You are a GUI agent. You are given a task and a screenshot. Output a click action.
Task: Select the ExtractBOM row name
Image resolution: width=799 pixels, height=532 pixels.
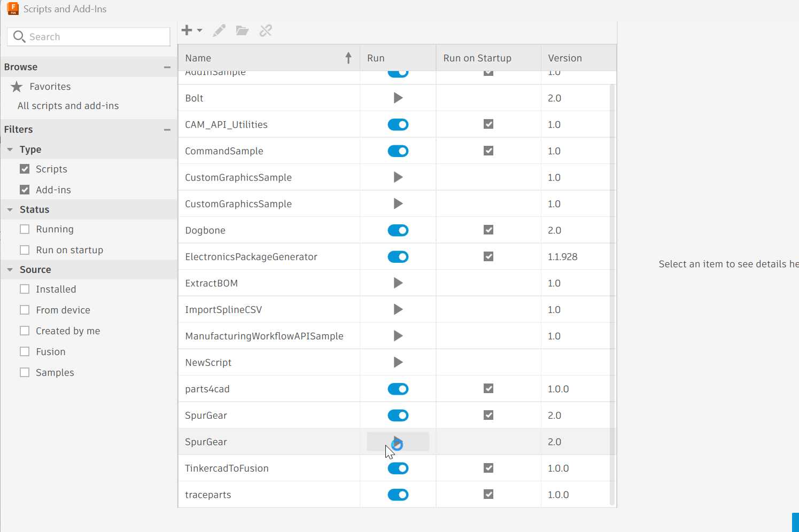tap(212, 283)
